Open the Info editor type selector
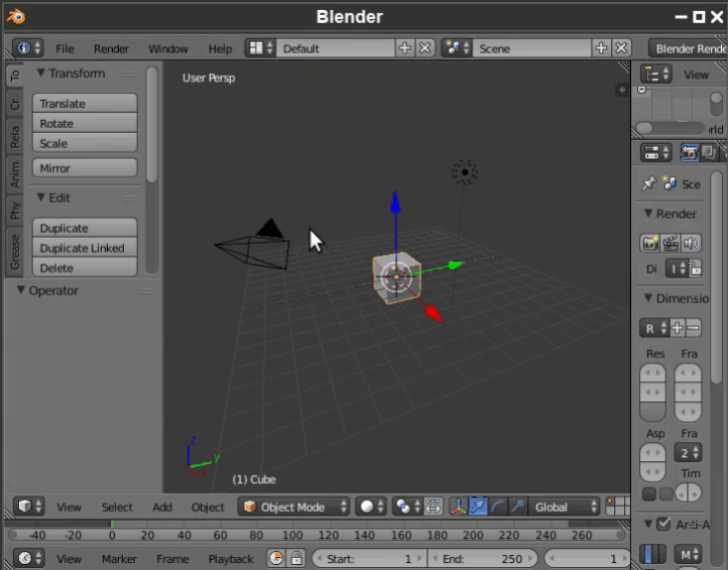 (28, 48)
